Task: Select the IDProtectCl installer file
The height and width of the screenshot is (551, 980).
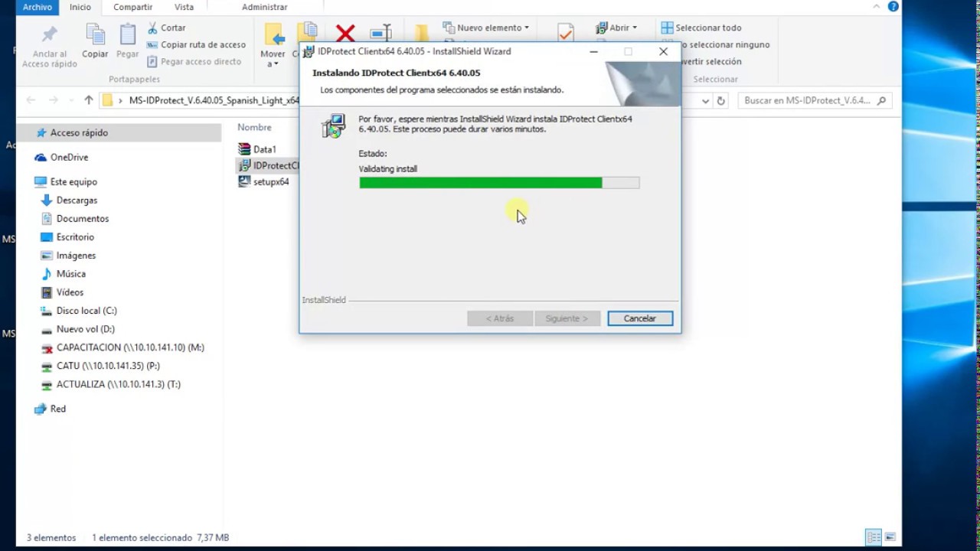Action: tap(268, 165)
